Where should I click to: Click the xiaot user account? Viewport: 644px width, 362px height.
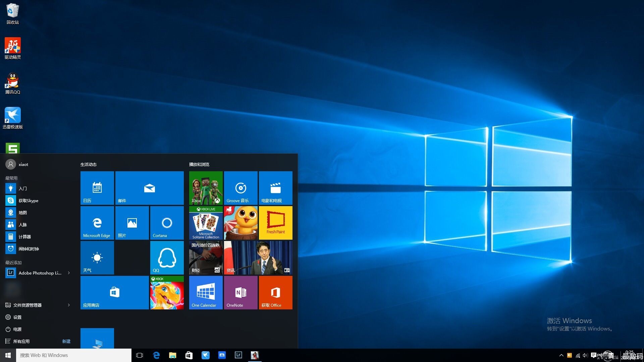pyautogui.click(x=17, y=164)
